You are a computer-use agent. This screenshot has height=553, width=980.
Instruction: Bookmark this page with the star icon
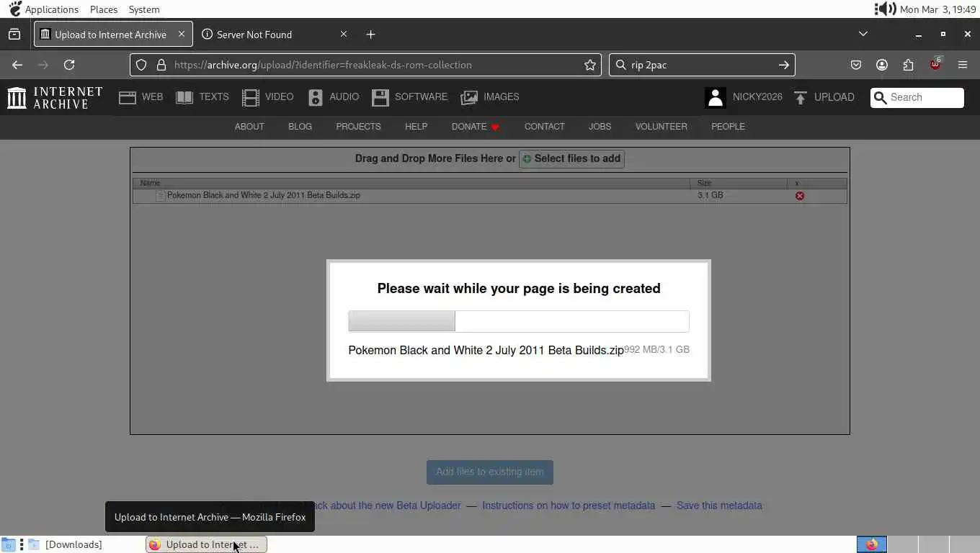coord(590,65)
